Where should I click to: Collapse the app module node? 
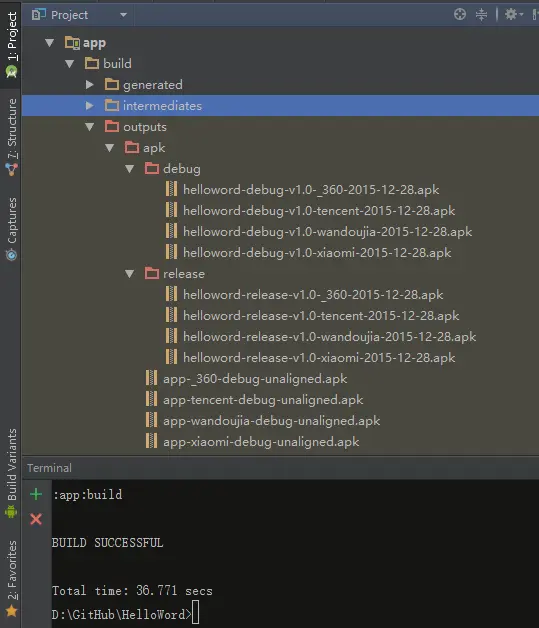(x=50, y=42)
